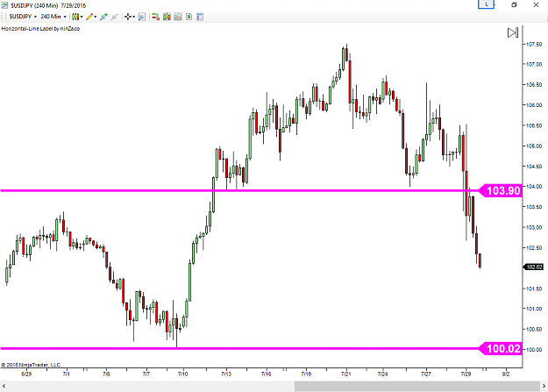
Task: Open the 240 Min interval dropdown
Action: (53, 17)
